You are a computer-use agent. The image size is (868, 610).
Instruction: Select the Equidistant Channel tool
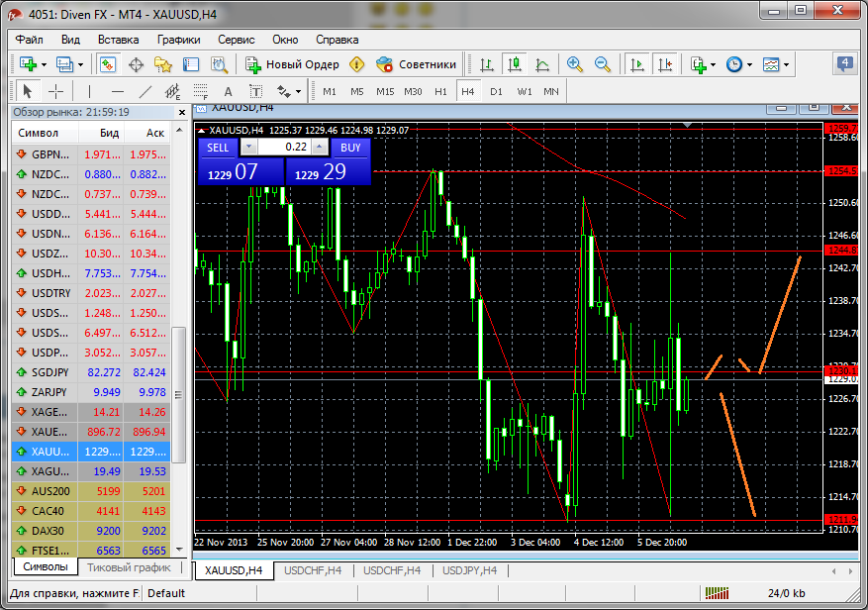[x=173, y=91]
